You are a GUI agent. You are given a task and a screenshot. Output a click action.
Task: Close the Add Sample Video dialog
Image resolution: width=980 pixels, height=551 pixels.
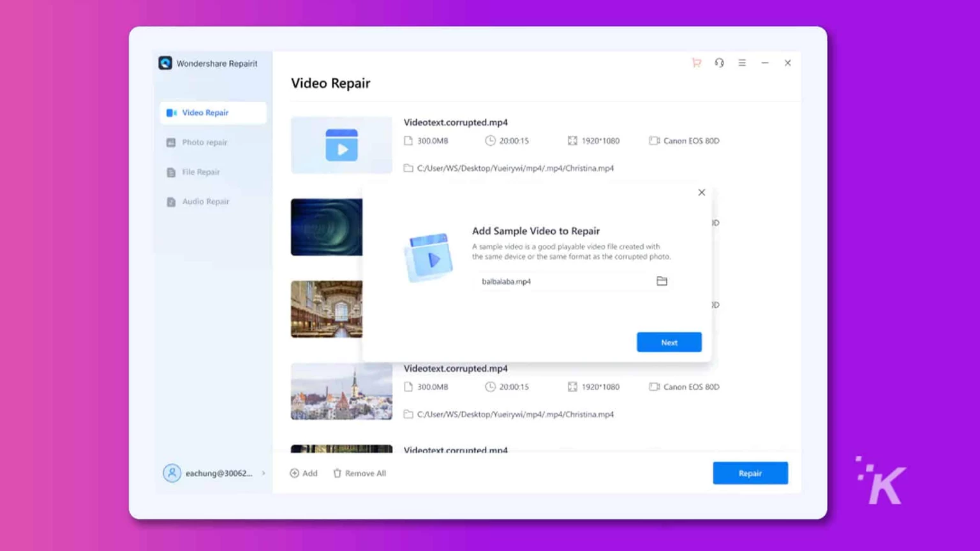pos(701,193)
